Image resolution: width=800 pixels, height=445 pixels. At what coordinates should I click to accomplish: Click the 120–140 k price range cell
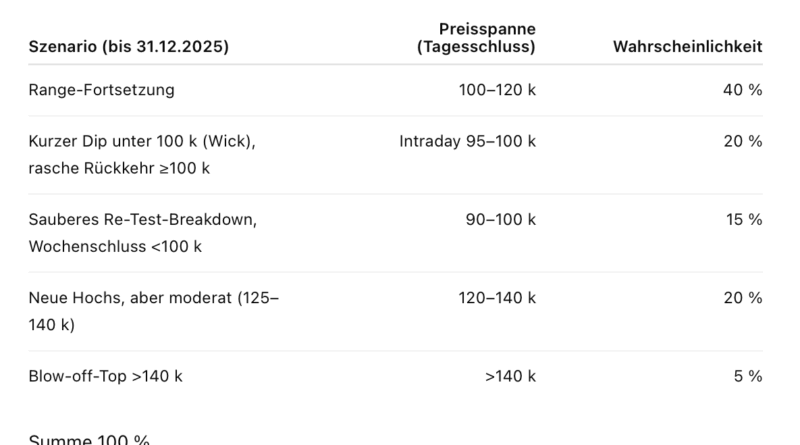tap(497, 298)
